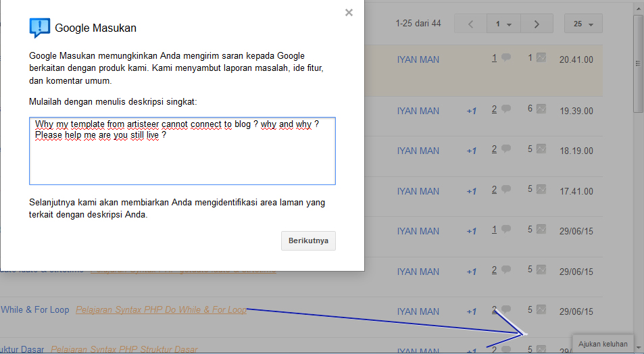This screenshot has height=354, width=644.
Task: Click comment bubble icon in 19.39.00 row
Action: pos(506,108)
